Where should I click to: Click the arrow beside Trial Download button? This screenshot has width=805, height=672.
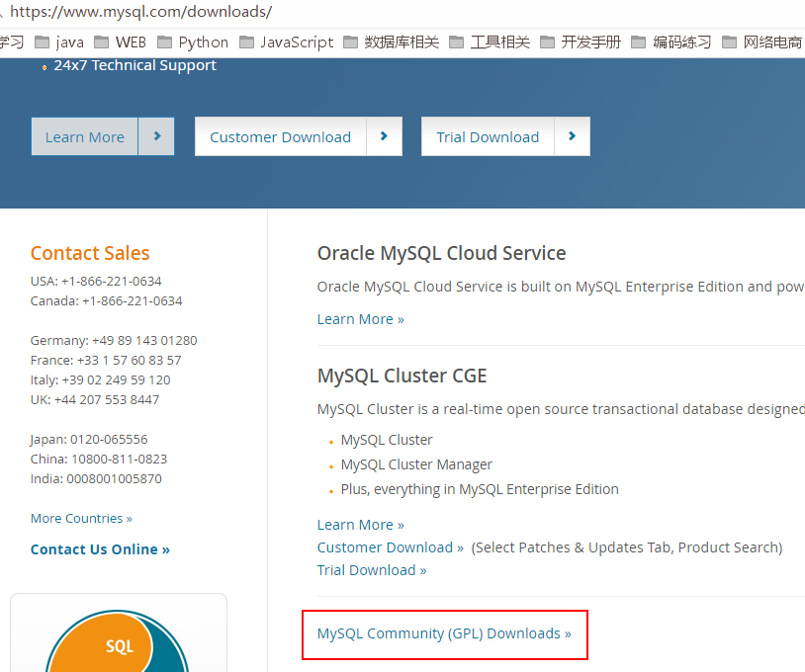pos(572,136)
